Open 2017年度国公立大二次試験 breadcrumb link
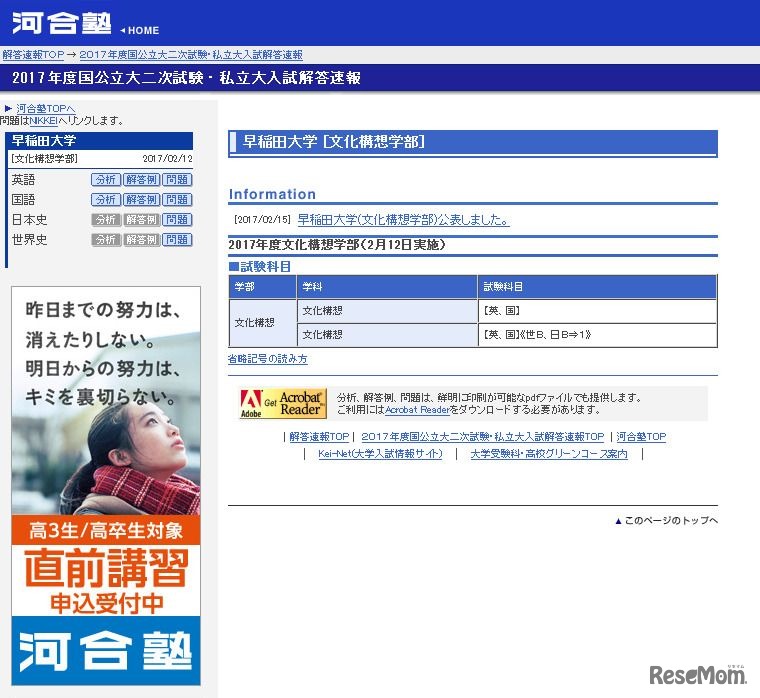The image size is (760, 698). 191,55
